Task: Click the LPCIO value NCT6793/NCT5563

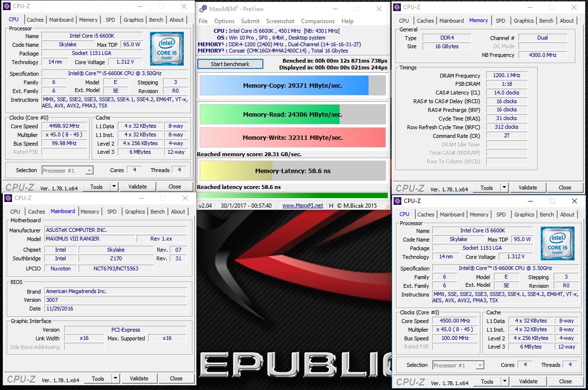Action: point(116,269)
